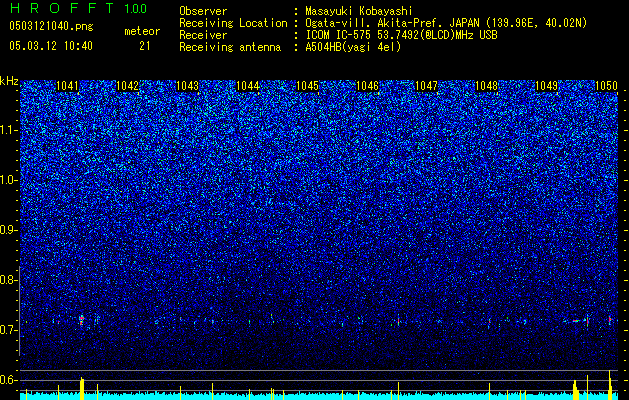The height and width of the screenshot is (400, 629).
Task: Click the 0.6 frequency axis label
Action: click(x=9, y=380)
